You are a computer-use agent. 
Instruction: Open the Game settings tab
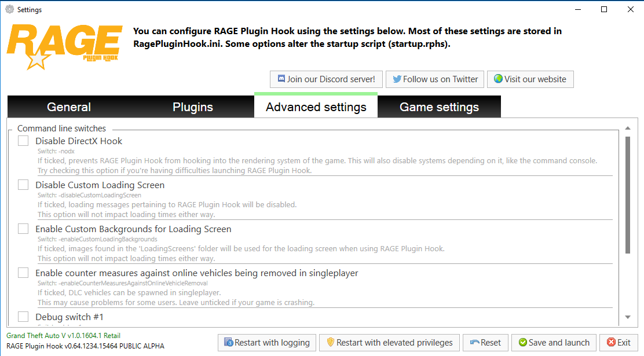439,107
